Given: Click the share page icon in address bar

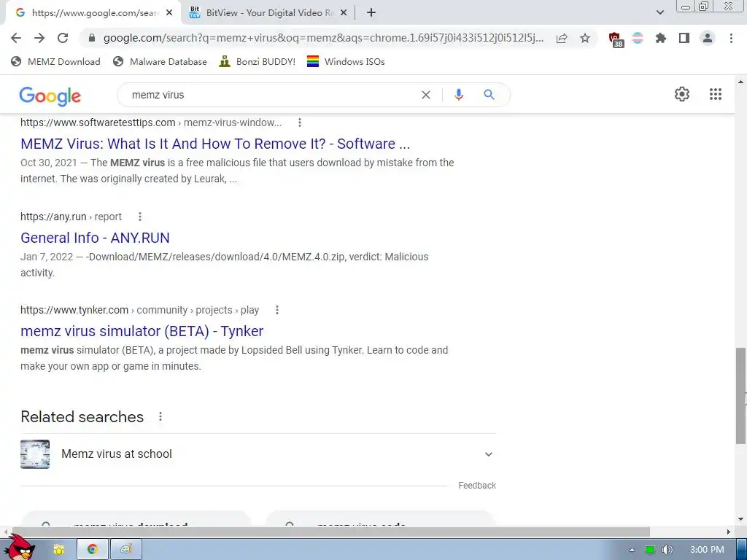Looking at the screenshot, I should click(562, 38).
